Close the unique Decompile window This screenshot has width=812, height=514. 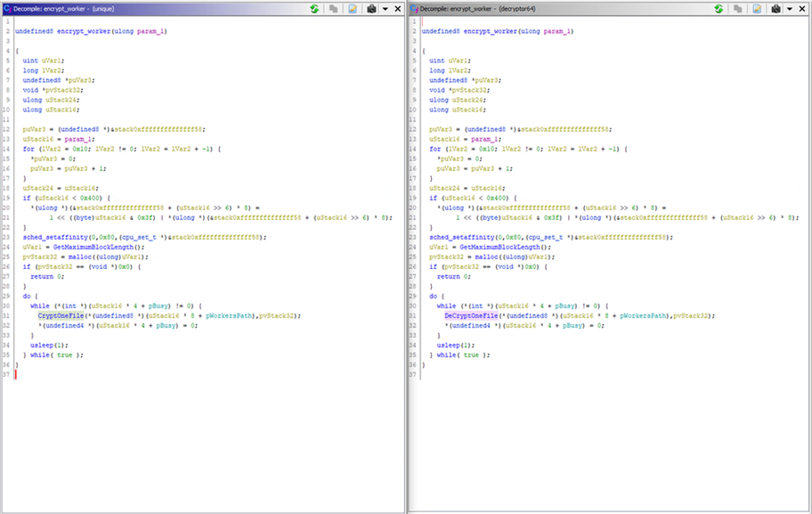point(398,9)
